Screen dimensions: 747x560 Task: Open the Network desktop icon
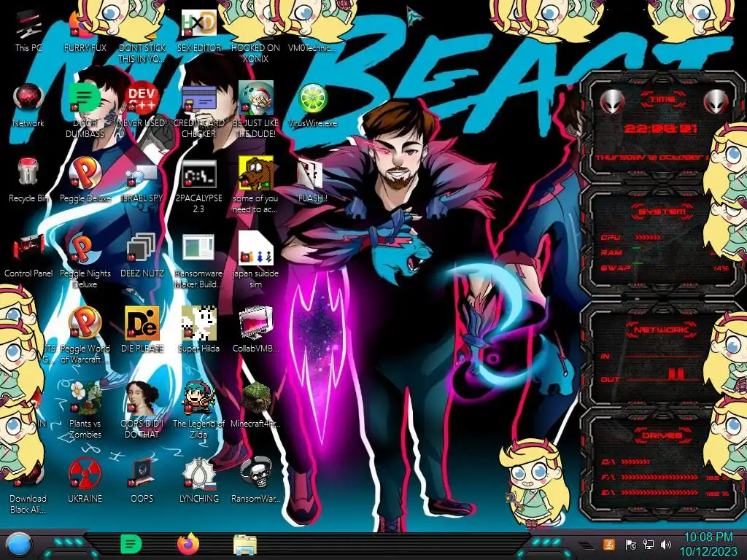[28, 106]
